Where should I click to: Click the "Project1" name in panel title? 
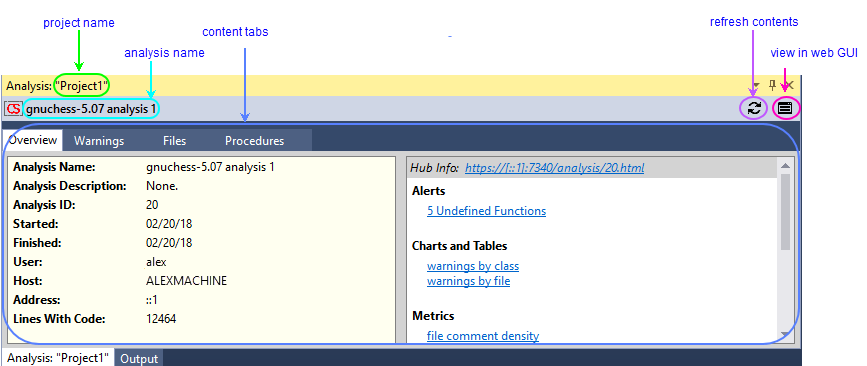[81, 86]
